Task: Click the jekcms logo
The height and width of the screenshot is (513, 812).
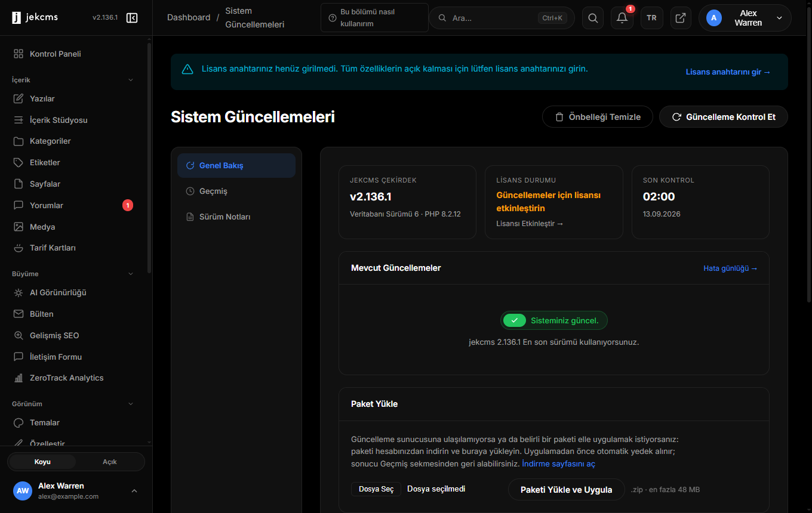Action: [x=35, y=17]
